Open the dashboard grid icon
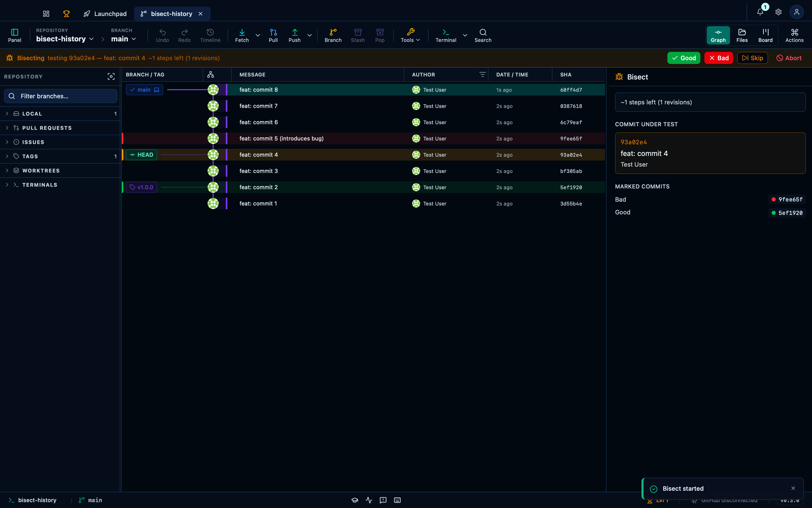812x508 pixels. click(x=46, y=14)
